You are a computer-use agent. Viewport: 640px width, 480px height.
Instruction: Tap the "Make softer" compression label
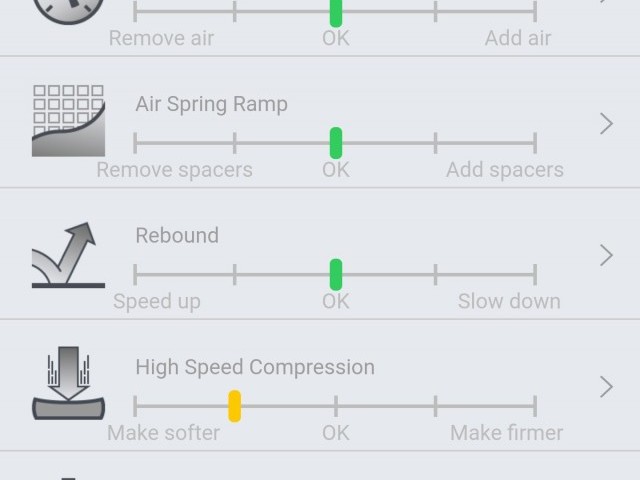coord(163,433)
